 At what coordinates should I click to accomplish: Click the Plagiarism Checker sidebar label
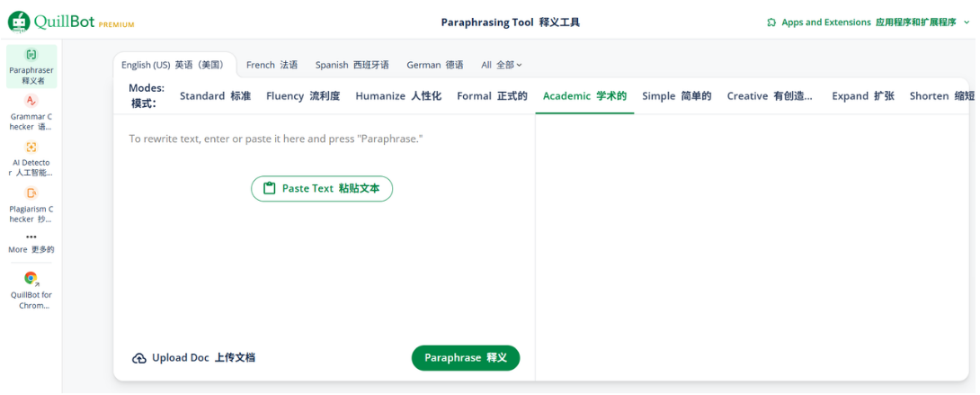(x=31, y=214)
